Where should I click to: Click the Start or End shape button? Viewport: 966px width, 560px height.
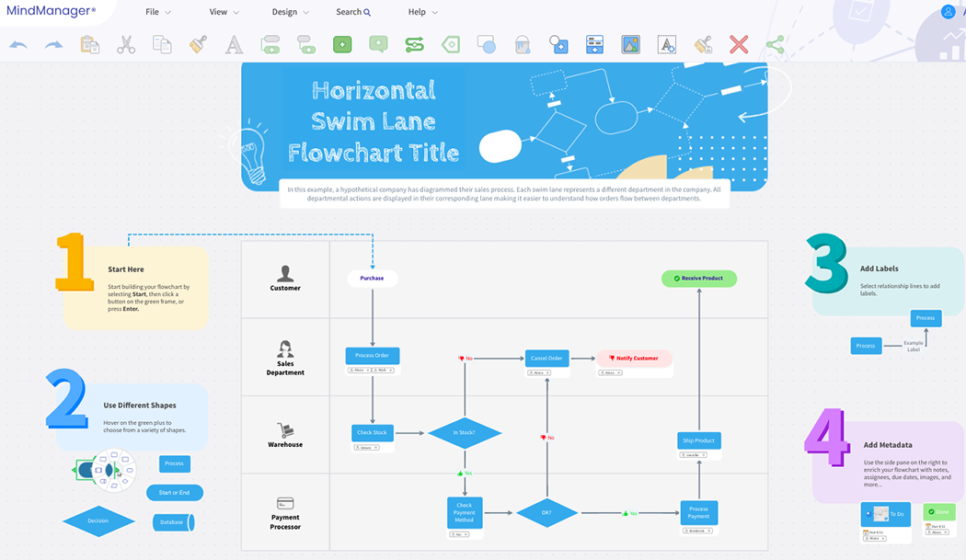coord(174,492)
